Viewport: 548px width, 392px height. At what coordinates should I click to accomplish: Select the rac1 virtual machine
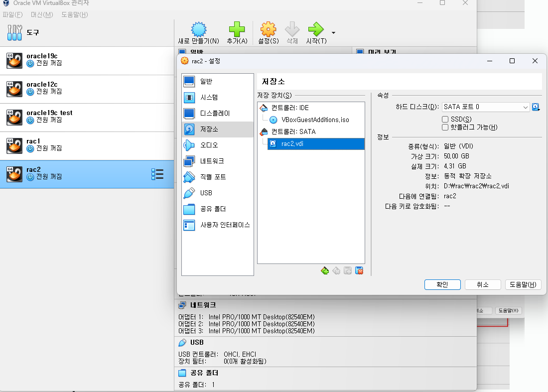coord(87,145)
